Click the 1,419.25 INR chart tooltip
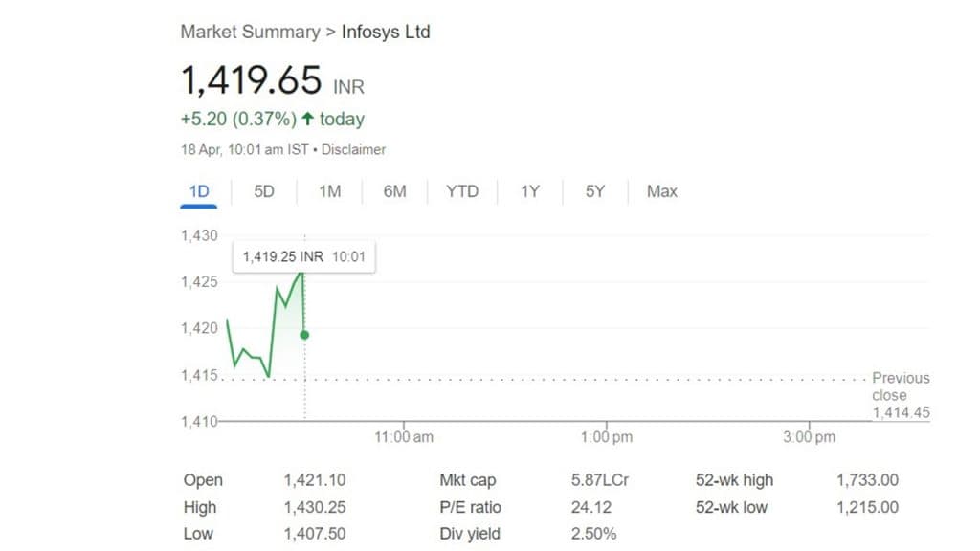This screenshot has width=980, height=551. pos(304,256)
